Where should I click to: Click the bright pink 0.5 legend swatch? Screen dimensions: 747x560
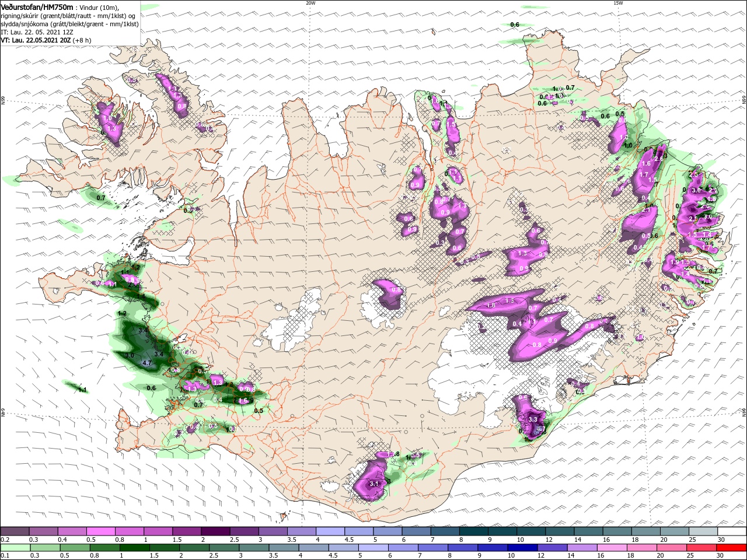[x=101, y=531]
